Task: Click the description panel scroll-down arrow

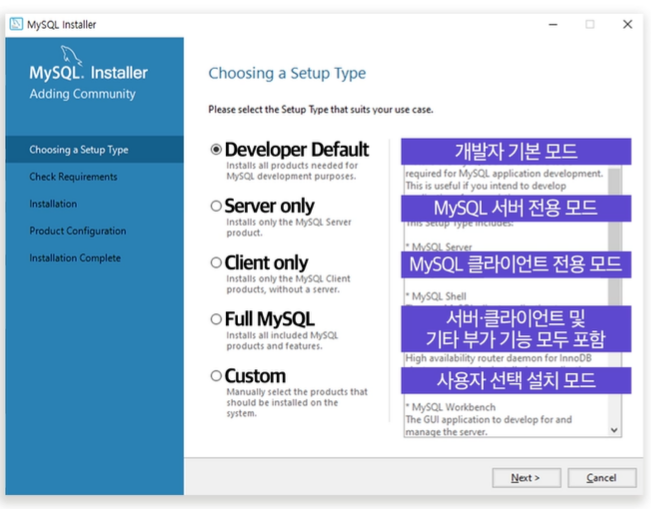Action: [614, 430]
